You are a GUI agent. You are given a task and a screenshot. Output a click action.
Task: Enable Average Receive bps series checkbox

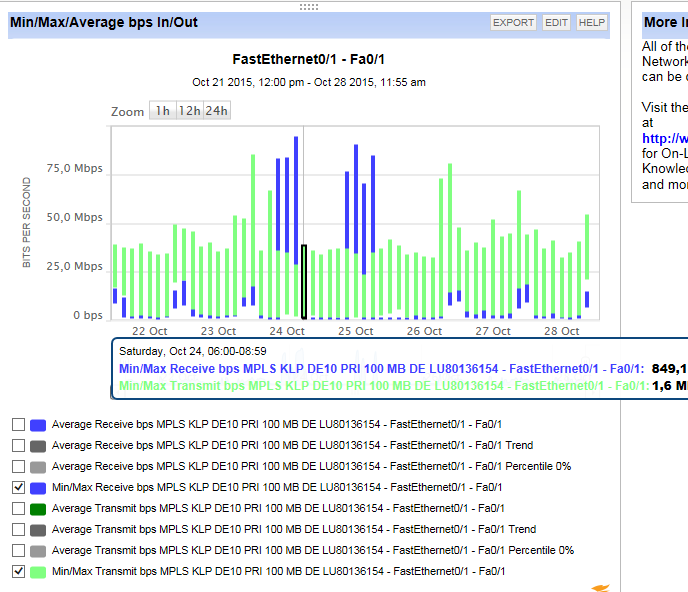tap(18, 424)
